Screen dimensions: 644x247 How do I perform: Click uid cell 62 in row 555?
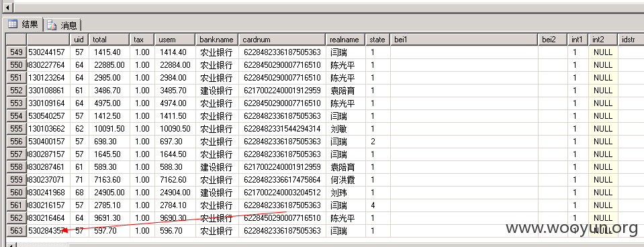tap(79, 129)
